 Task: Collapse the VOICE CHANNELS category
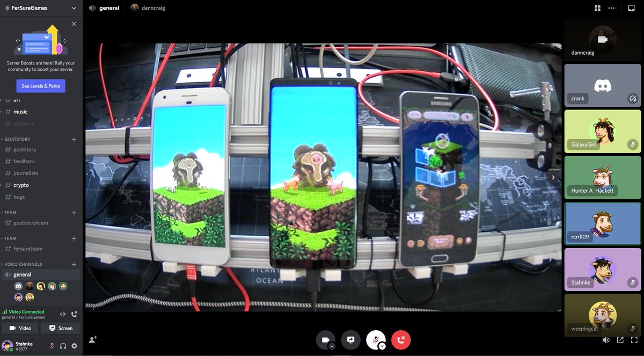coord(23,264)
